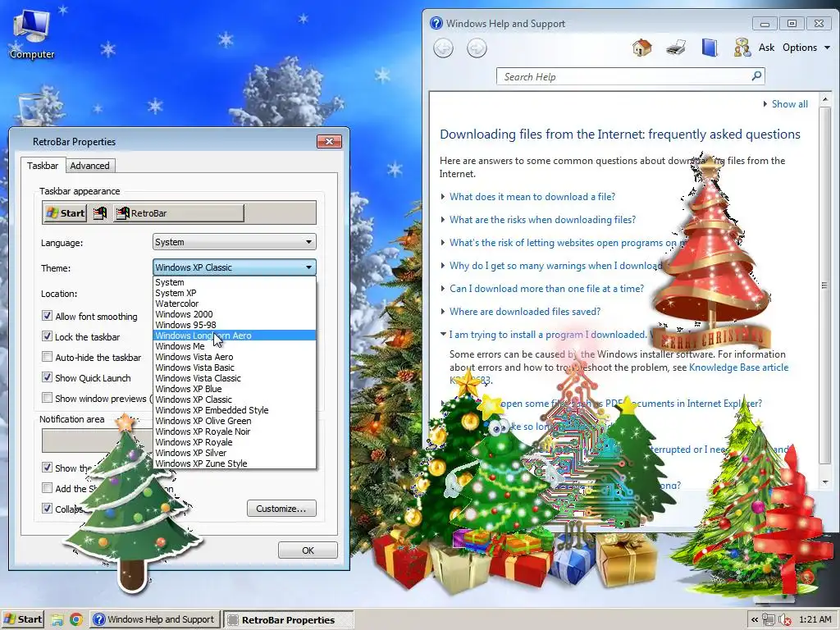The image size is (840, 630).
Task: Open Browse Help book icon
Action: 710,48
